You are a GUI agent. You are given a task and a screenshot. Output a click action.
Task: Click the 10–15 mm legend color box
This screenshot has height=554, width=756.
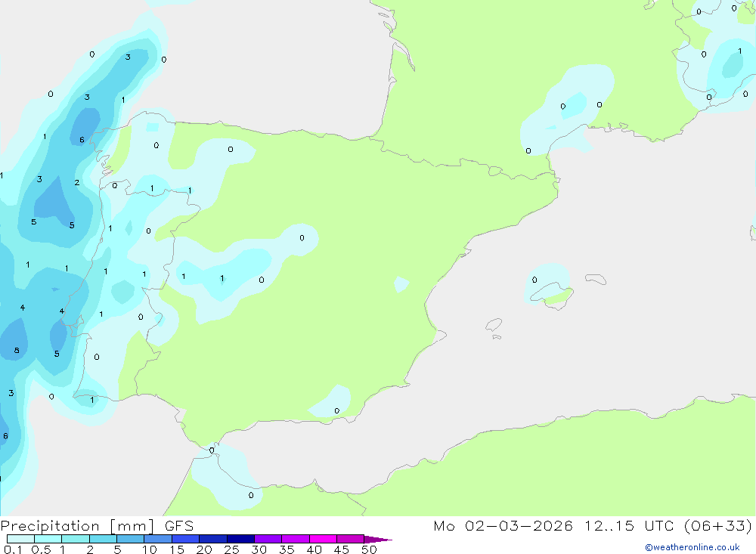click(x=158, y=539)
